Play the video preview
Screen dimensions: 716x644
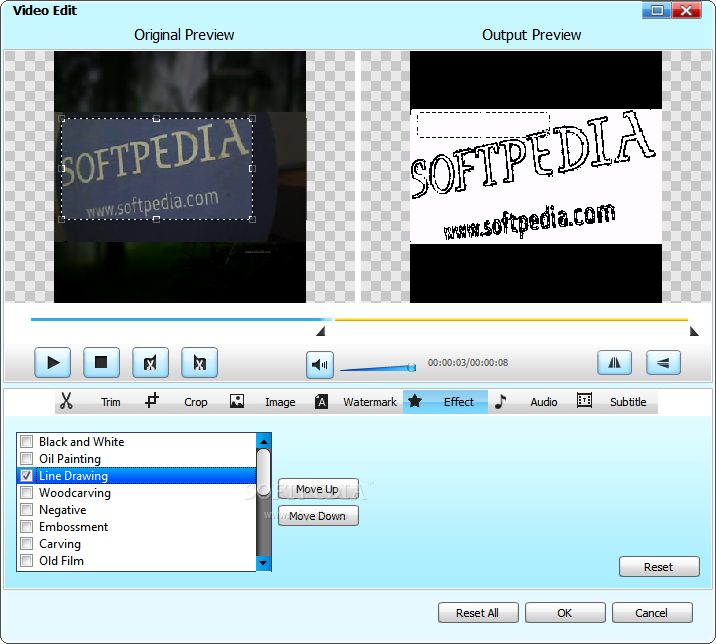pyautogui.click(x=53, y=363)
